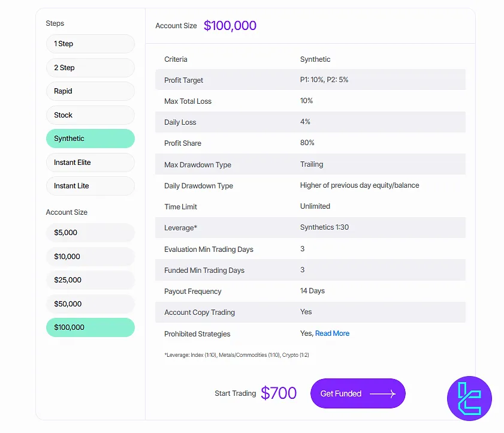Click the arrow icon in Get Funded button
The width and height of the screenshot is (504, 433).
[x=382, y=394]
